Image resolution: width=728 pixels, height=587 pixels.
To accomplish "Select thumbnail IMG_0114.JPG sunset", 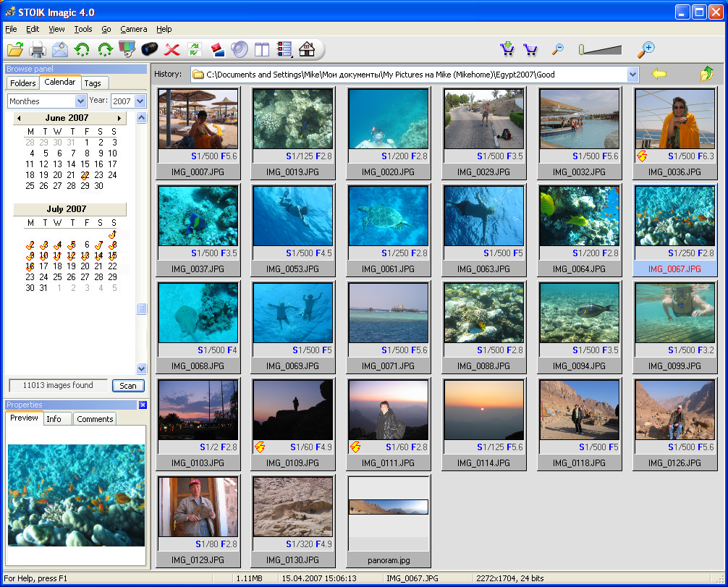I will [484, 424].
